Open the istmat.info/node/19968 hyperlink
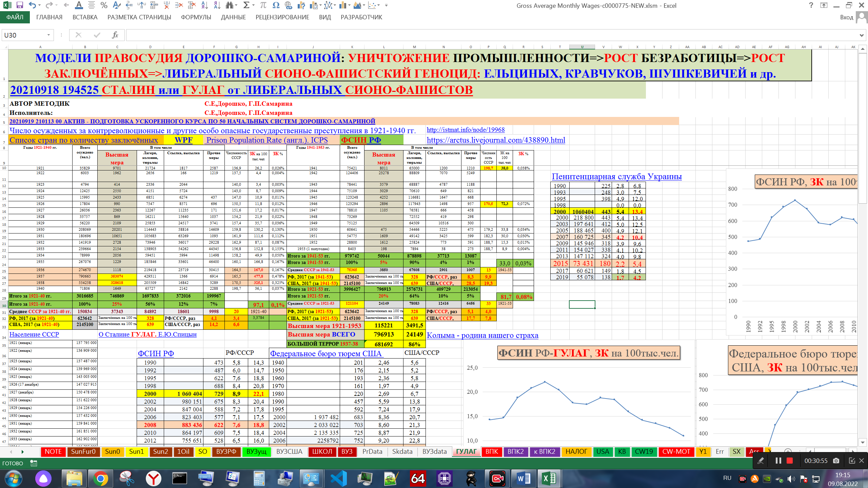 pos(465,130)
